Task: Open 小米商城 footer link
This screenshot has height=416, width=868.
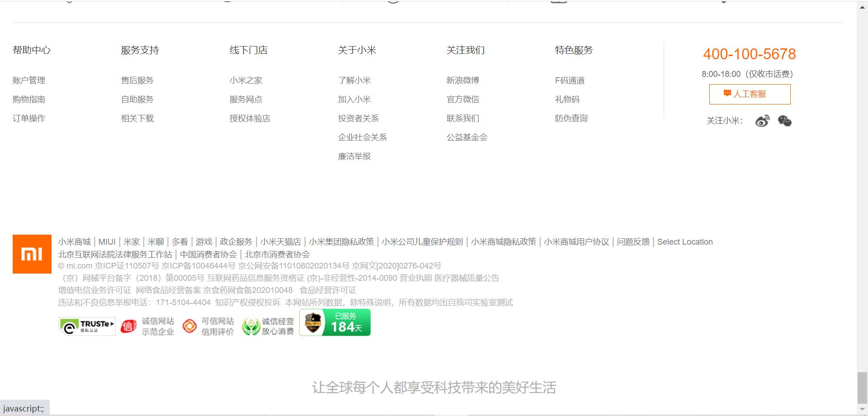Action: [75, 242]
